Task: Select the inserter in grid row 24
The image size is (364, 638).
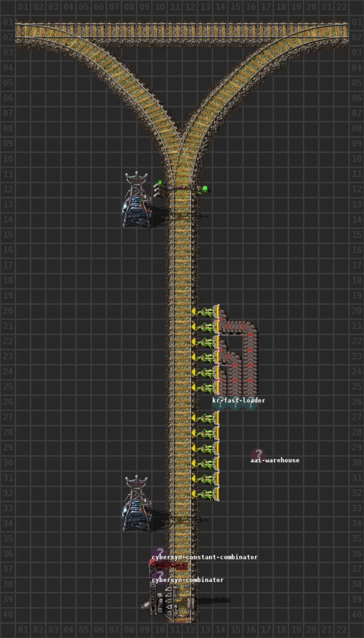Action: [x=205, y=373]
